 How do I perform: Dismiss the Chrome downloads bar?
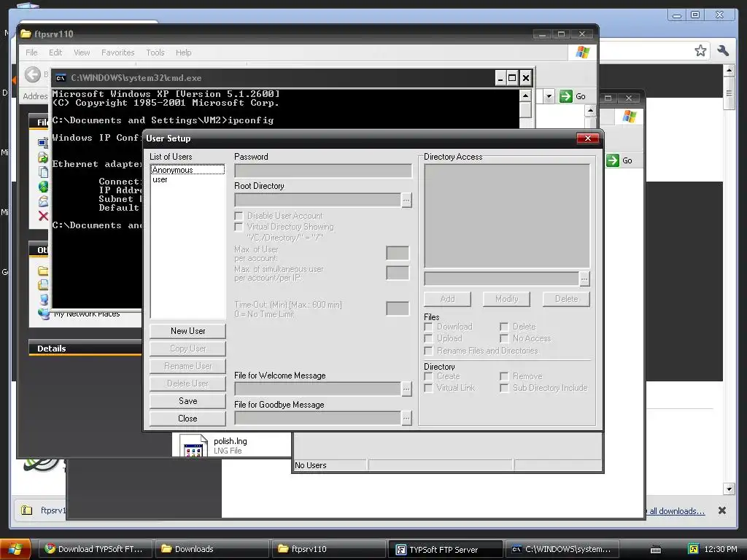coord(722,510)
